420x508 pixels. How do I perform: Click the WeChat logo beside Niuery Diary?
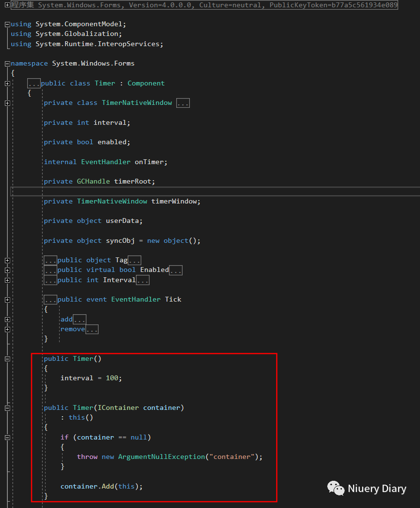click(336, 488)
